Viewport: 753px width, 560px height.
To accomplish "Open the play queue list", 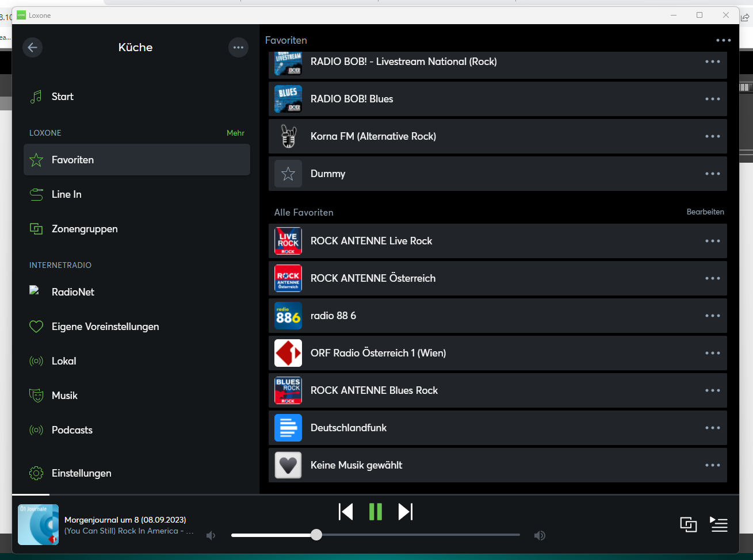I will (x=719, y=524).
